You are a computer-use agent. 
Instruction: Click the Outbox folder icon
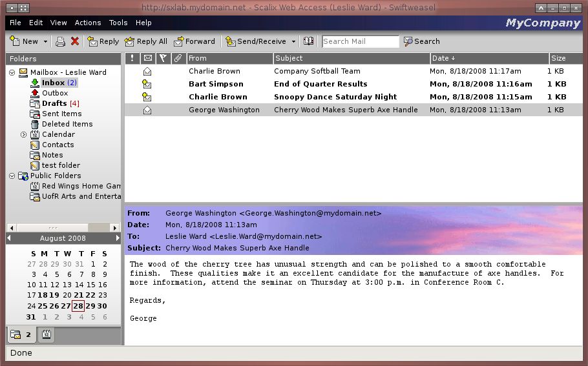pos(35,93)
